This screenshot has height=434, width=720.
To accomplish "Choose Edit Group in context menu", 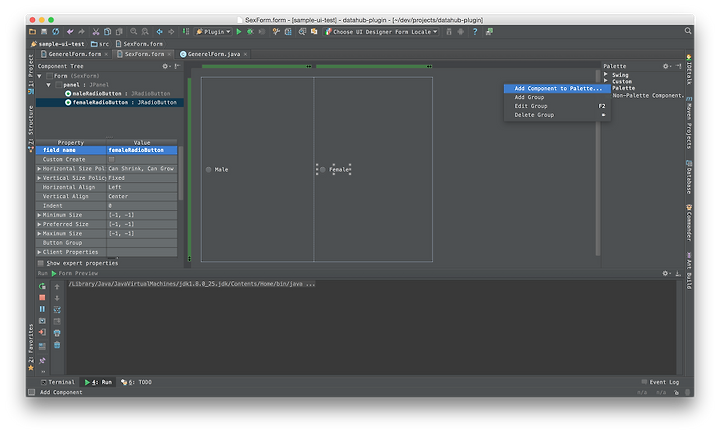I will click(557, 106).
